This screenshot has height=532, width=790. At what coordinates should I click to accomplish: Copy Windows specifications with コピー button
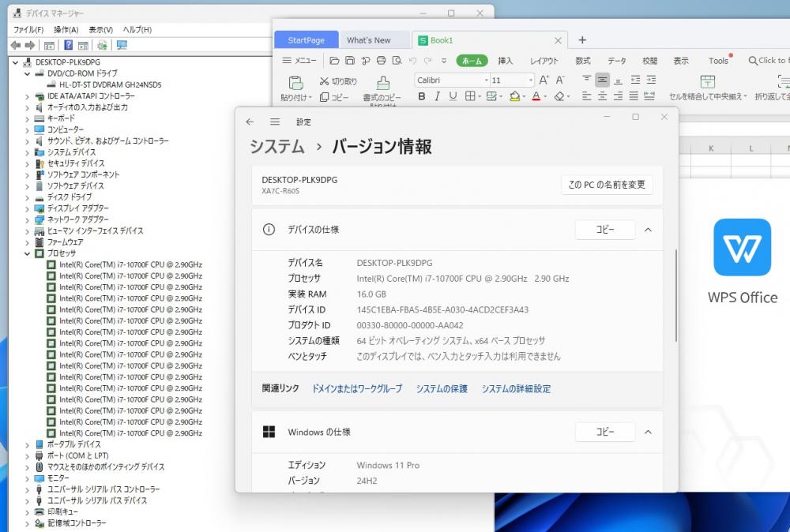[x=605, y=432]
